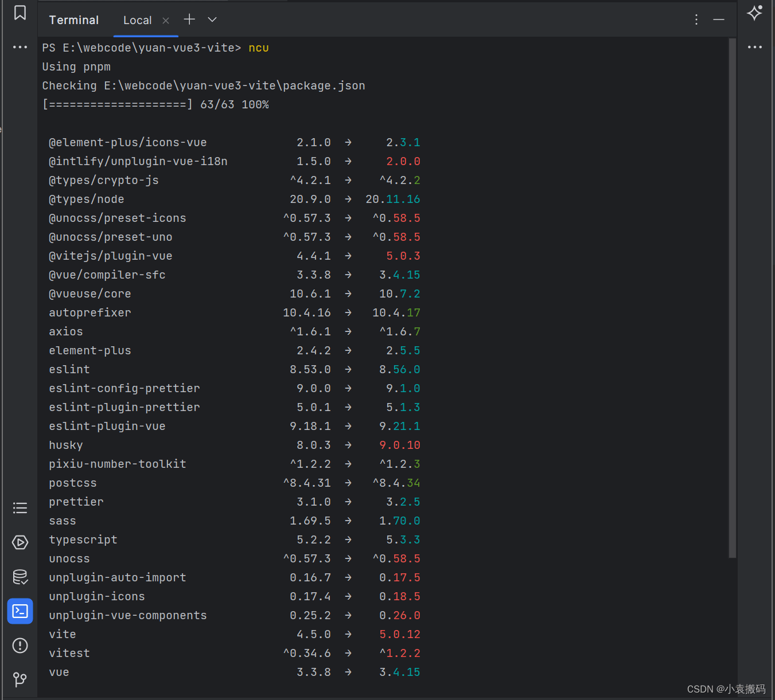This screenshot has height=700, width=775.
Task: Click autoprefixer's current version 10.4.16
Action: pyautogui.click(x=307, y=312)
